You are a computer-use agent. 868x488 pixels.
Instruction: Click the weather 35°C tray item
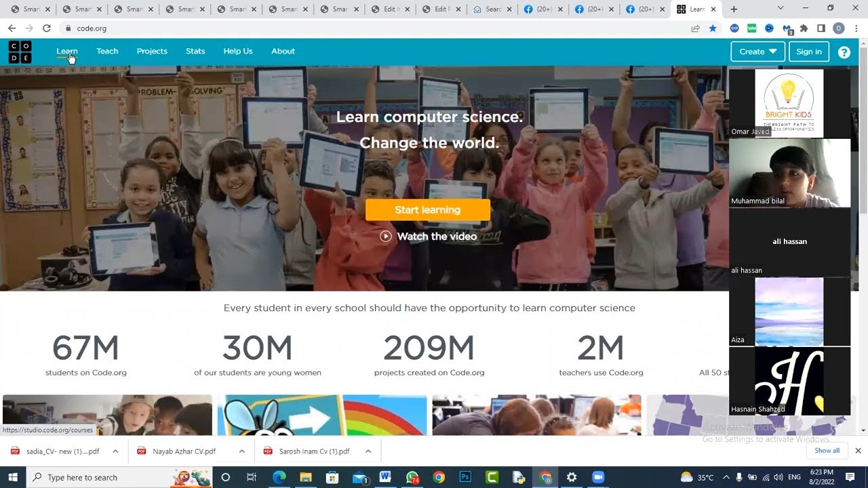coord(697,477)
